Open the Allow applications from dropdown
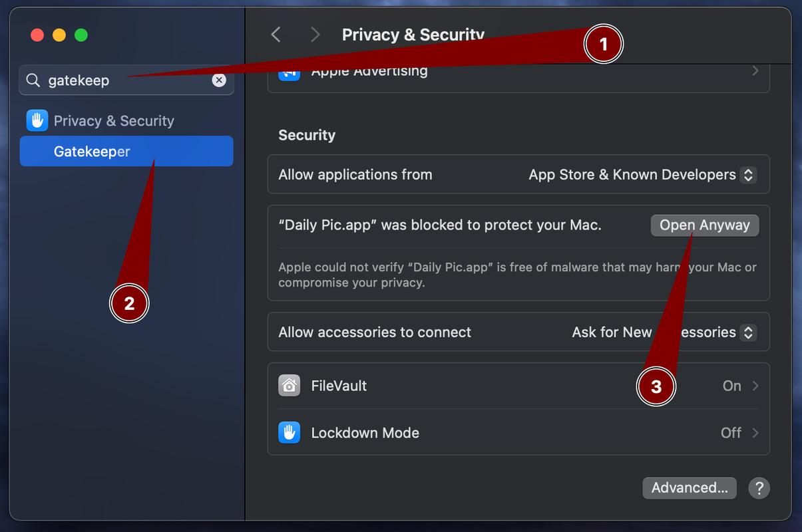Viewport: 802px width, 532px height. (748, 175)
